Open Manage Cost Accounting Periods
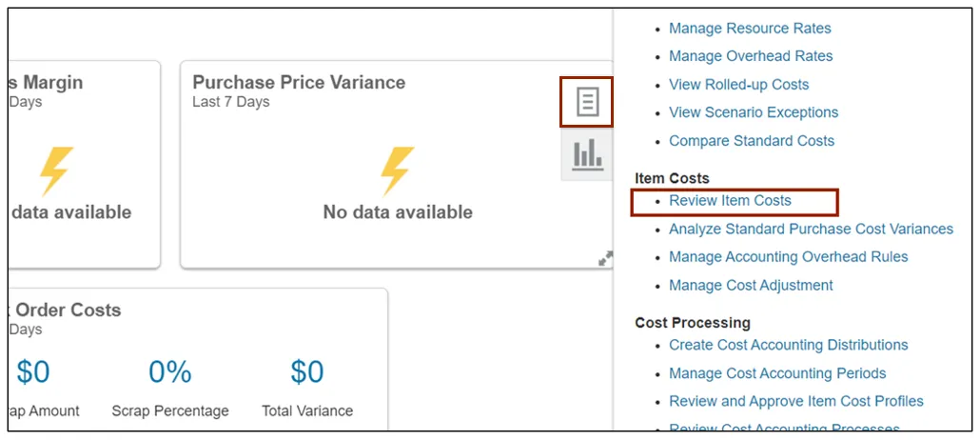This screenshot has width=980, height=440. tap(777, 373)
